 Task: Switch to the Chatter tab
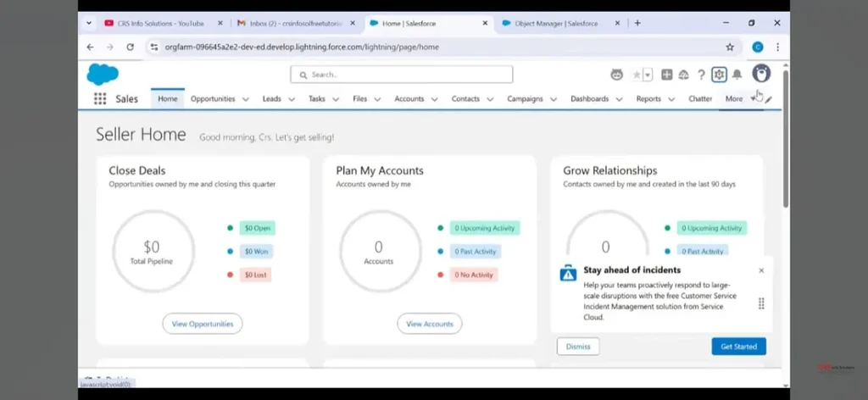[x=699, y=99]
